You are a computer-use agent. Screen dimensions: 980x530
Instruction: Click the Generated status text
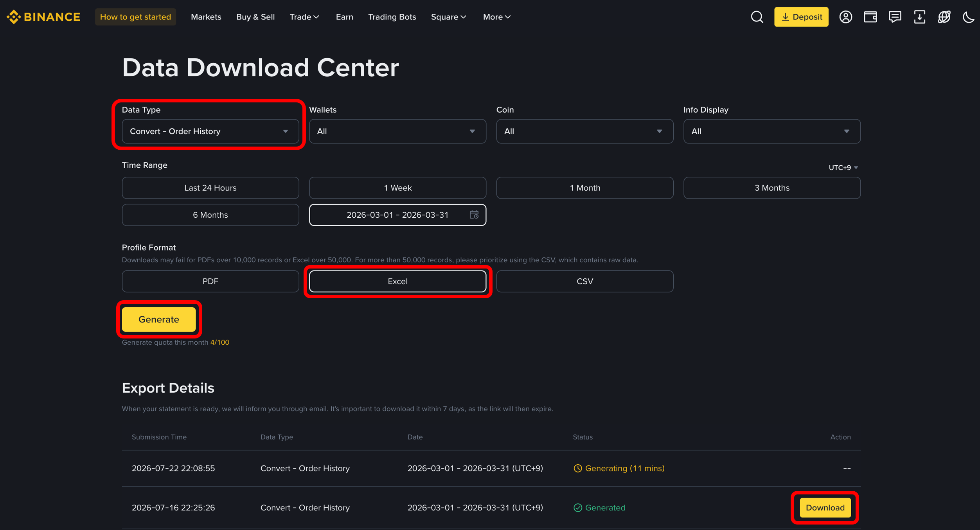click(x=599, y=507)
